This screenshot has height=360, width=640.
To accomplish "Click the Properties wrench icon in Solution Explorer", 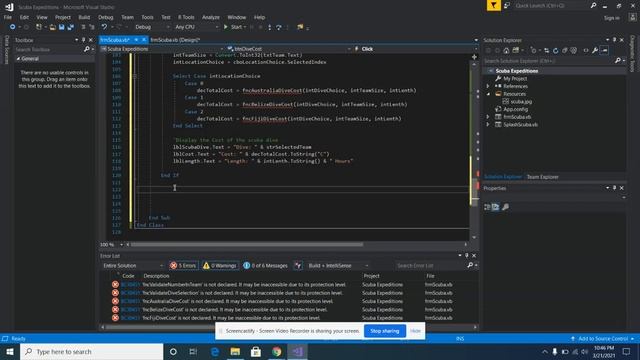I will 595,51.
